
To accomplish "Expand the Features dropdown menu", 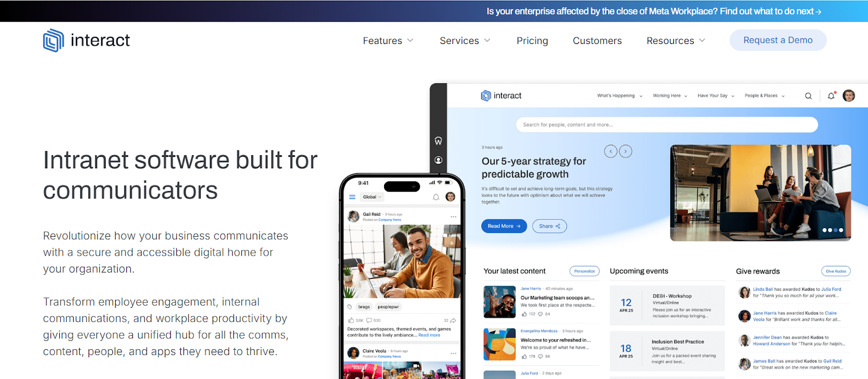I will tap(388, 41).
